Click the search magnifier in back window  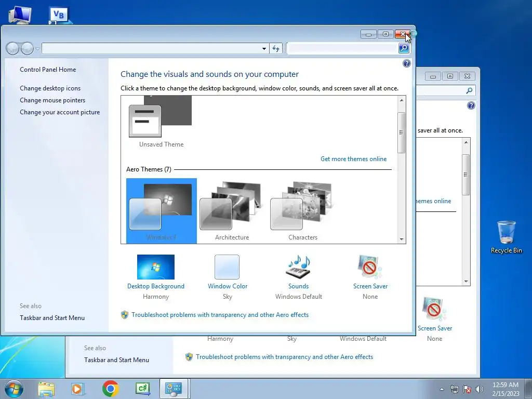pos(469,90)
